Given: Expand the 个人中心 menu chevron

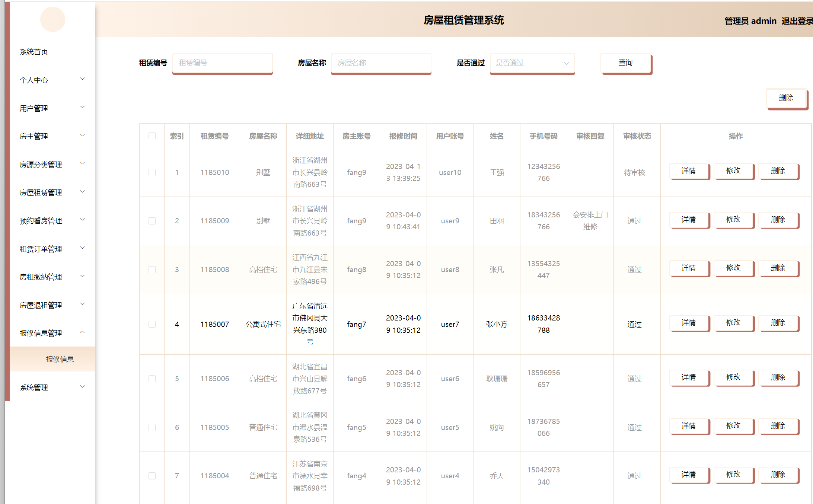Looking at the screenshot, I should (x=83, y=79).
